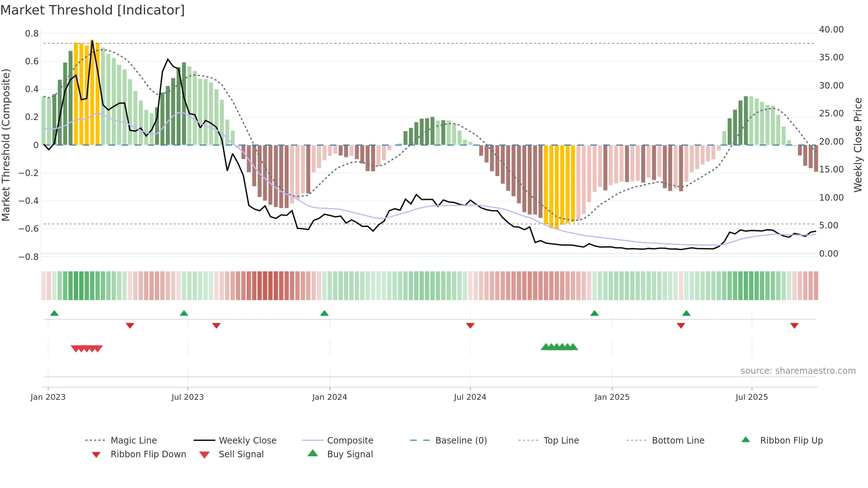The image size is (868, 488).
Task: Click the ribbon flip down marker in spring 2023
Action: point(130,326)
